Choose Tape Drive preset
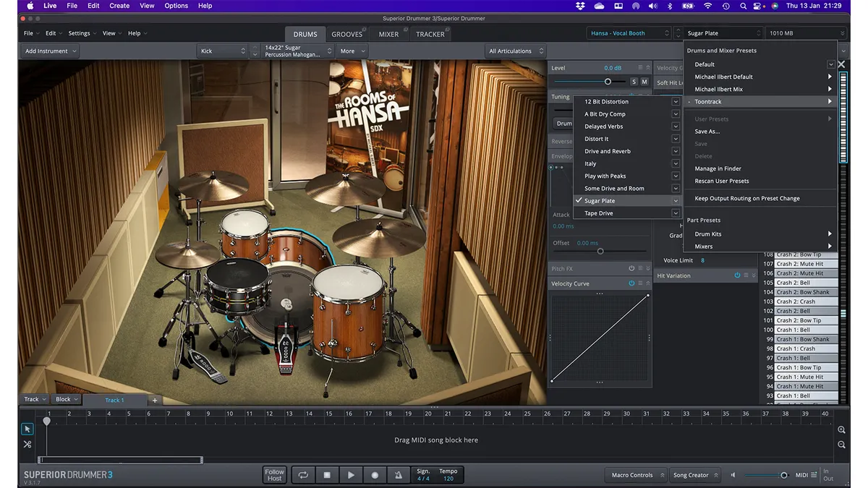The height and width of the screenshot is (488, 868). click(x=627, y=213)
